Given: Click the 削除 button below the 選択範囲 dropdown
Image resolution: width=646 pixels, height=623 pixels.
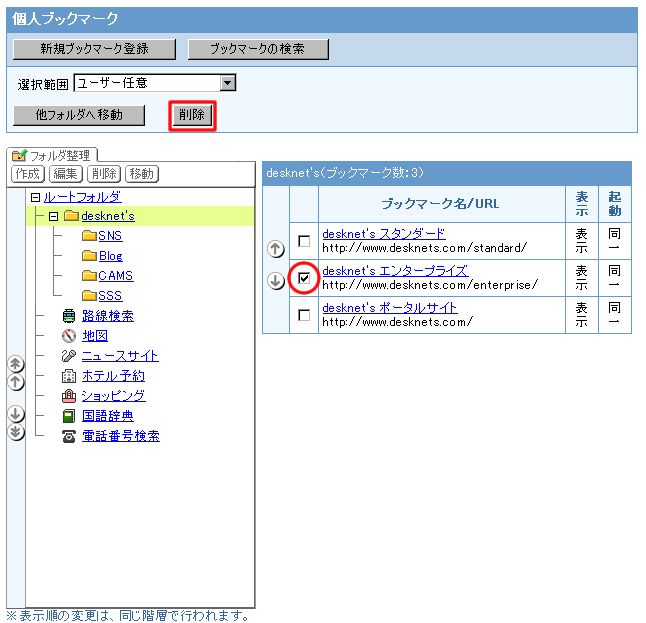Looking at the screenshot, I should [x=192, y=115].
